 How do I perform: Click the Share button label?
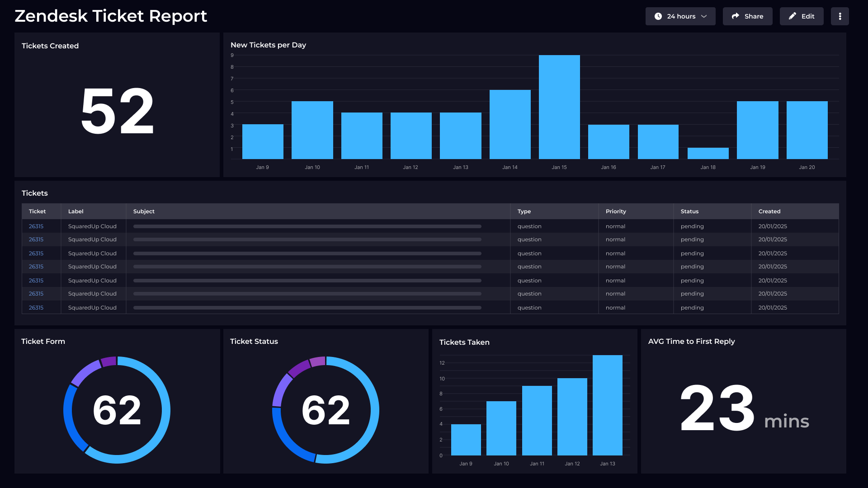pyautogui.click(x=754, y=16)
